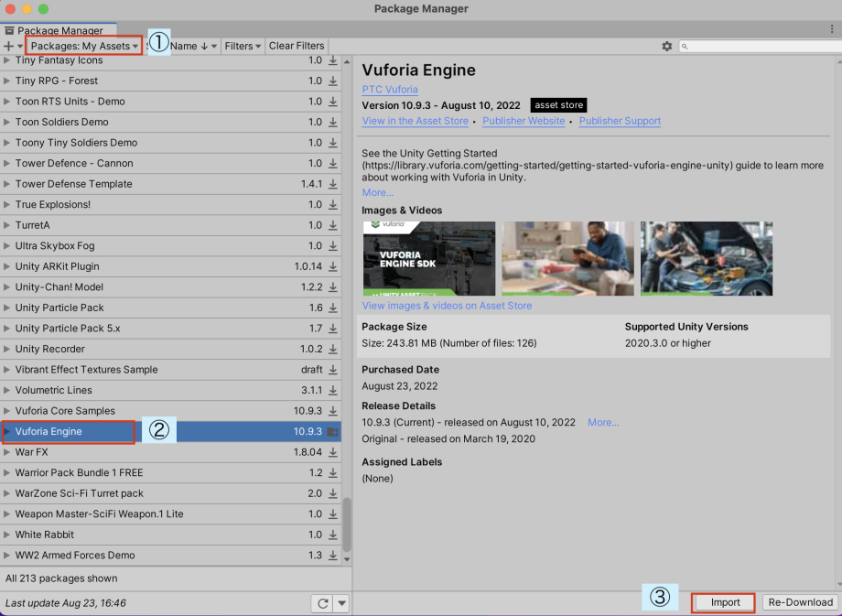This screenshot has height=616, width=842.
Task: Click the Re-Download button
Action: coord(801,602)
